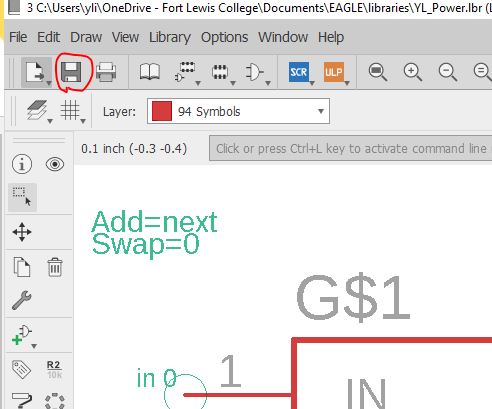The image size is (492, 409).
Task: Select the Move tool cross arrows
Action: pyautogui.click(x=22, y=232)
